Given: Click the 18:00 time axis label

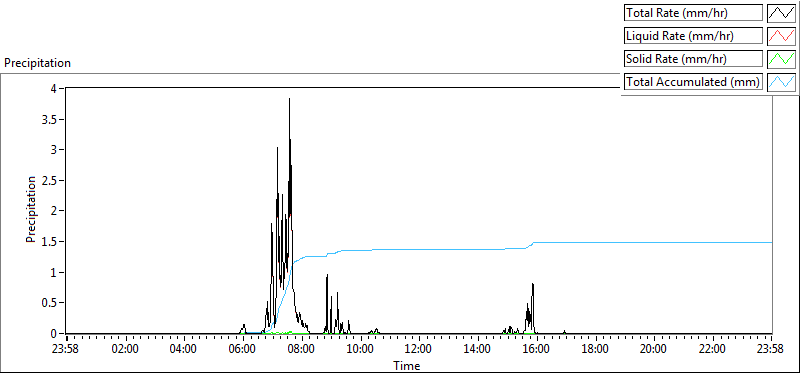Looking at the screenshot, I should pos(595,350).
